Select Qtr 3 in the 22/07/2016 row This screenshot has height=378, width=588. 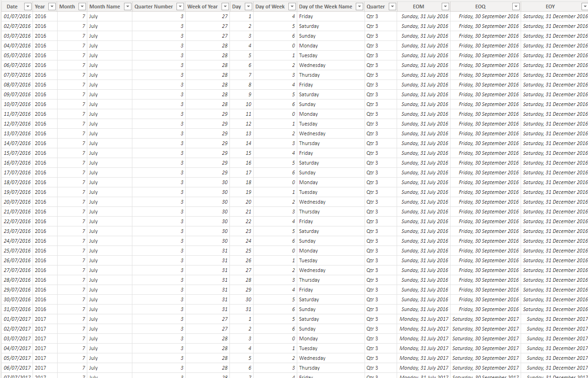click(372, 221)
